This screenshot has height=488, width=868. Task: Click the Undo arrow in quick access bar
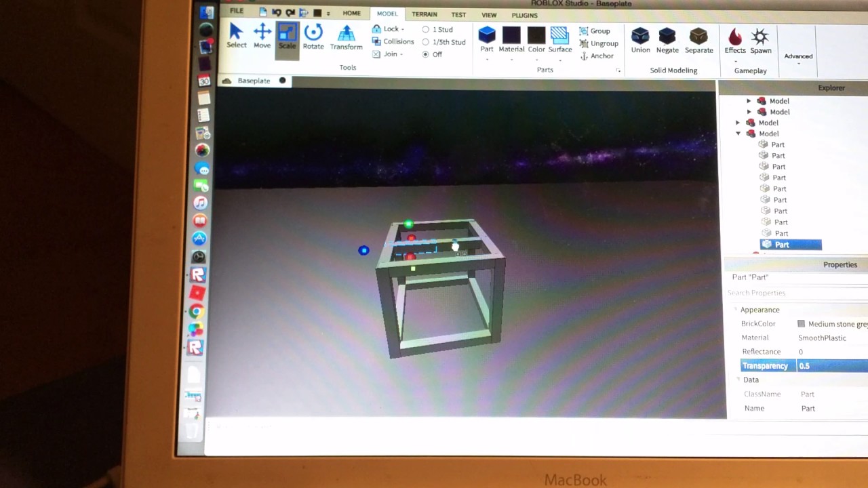coord(277,12)
